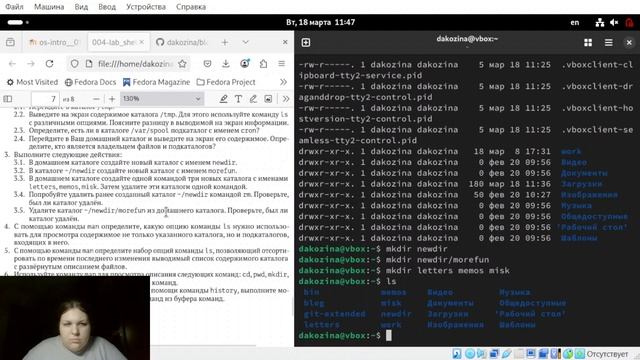
Task: Click VirtualBox optical disk status icon
Action: (469, 353)
